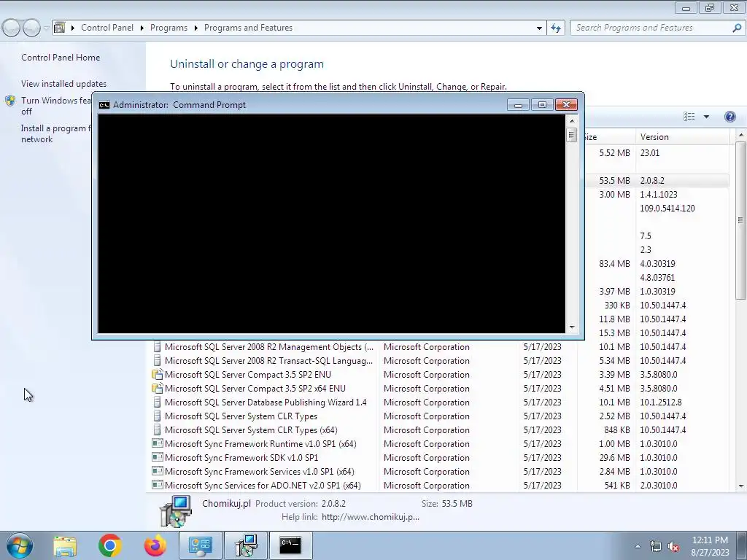The height and width of the screenshot is (560, 747).
Task: Open the chomikuj.pl help link
Action: point(371,517)
